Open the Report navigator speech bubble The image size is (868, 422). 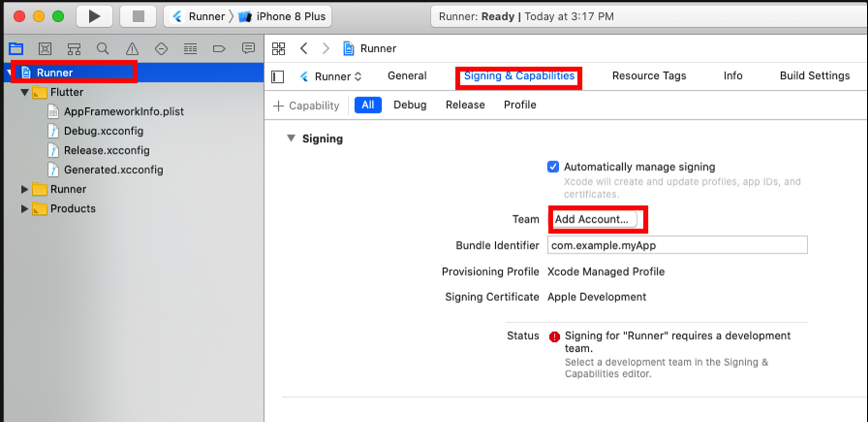click(x=248, y=49)
